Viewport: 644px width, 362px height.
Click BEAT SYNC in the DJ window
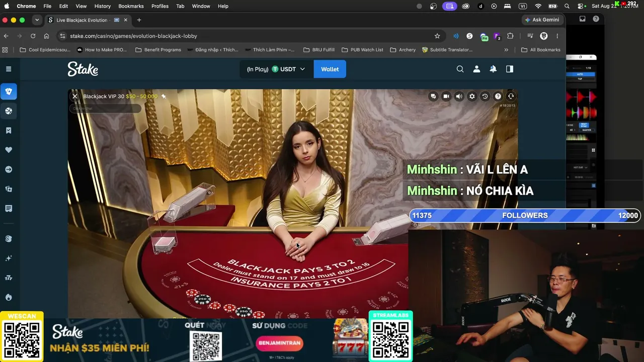coord(584,124)
